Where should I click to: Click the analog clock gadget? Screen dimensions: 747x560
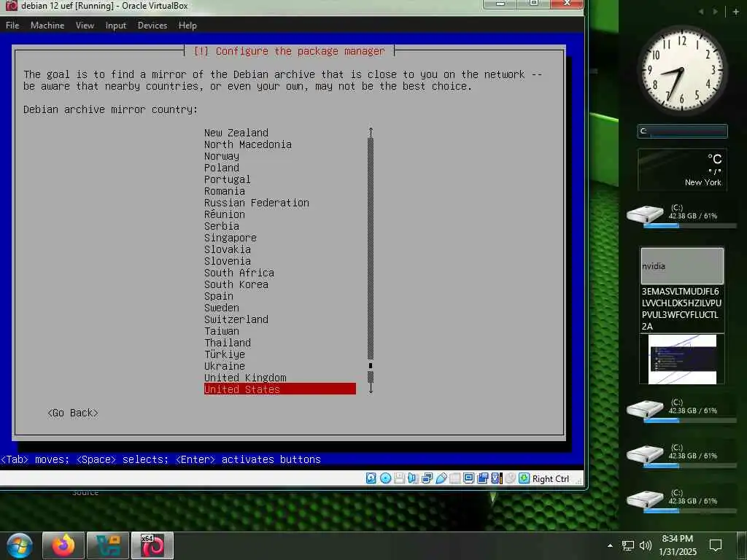682,70
